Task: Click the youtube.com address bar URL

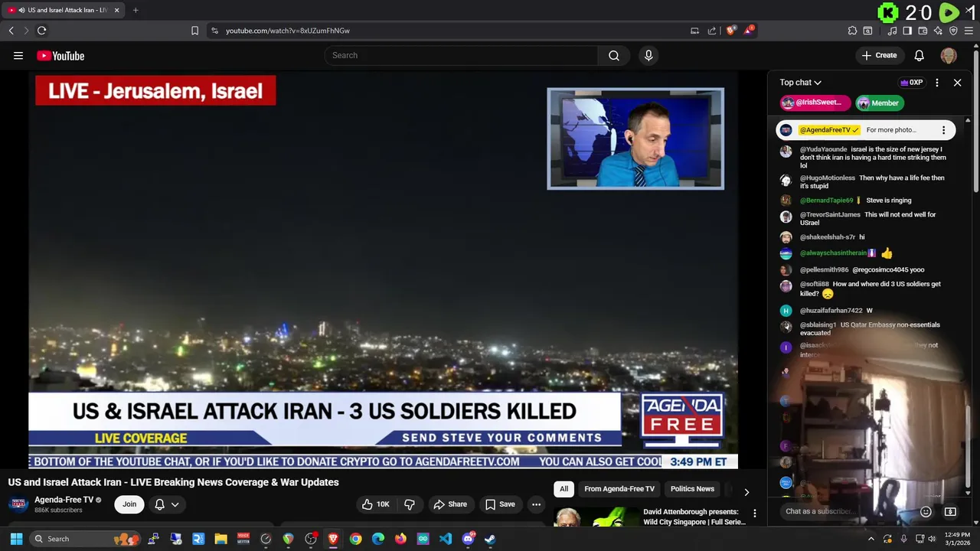Action: 288,31
